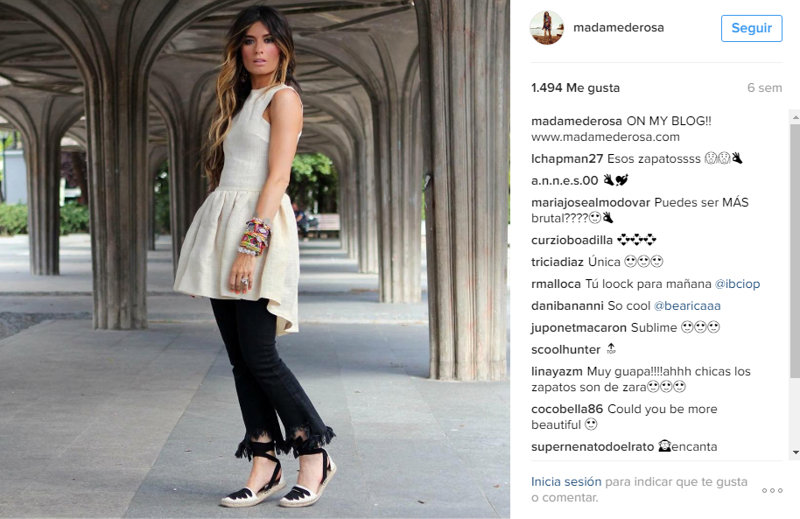Image resolution: width=800 pixels, height=519 pixels.
Task: Open madamederosa profile avatar
Action: coord(547,28)
